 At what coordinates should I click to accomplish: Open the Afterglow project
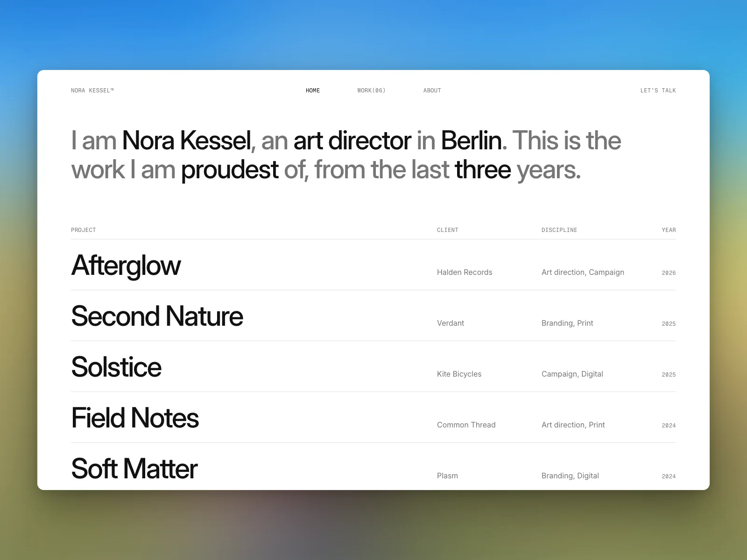[126, 266]
